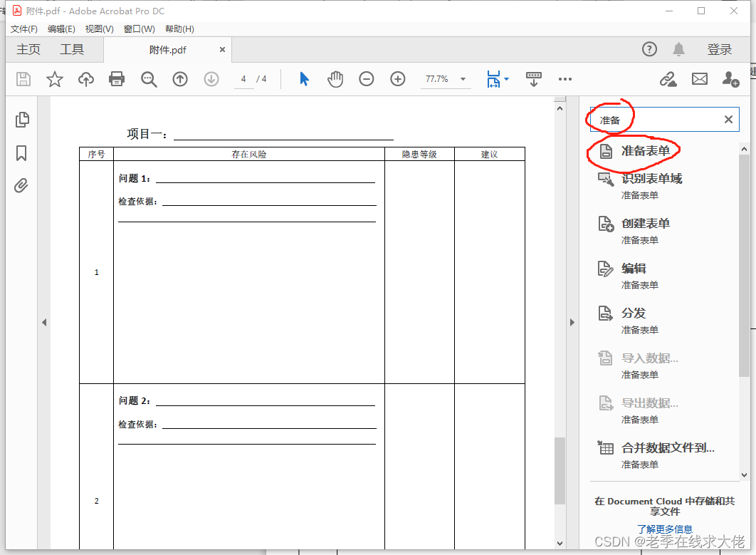Add file to starred with star icon
Viewport: 756px width, 555px height.
(x=55, y=79)
